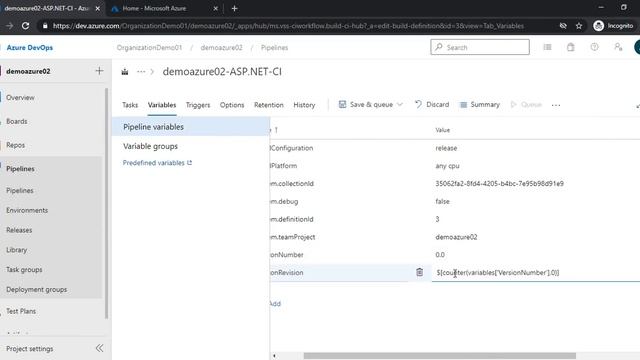This screenshot has height=360, width=640.
Task: Click the sidebar vertical scrollbar
Action: [x=107, y=203]
